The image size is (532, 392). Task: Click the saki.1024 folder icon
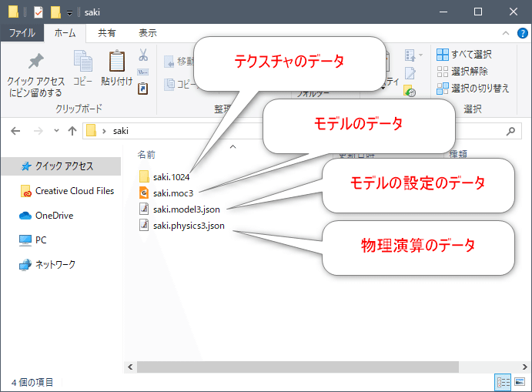144,176
